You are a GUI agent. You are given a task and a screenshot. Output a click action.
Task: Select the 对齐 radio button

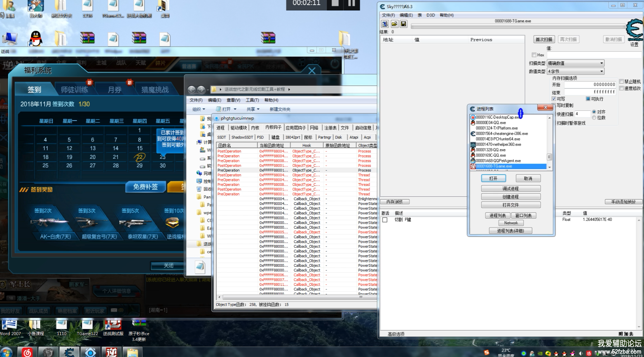594,112
